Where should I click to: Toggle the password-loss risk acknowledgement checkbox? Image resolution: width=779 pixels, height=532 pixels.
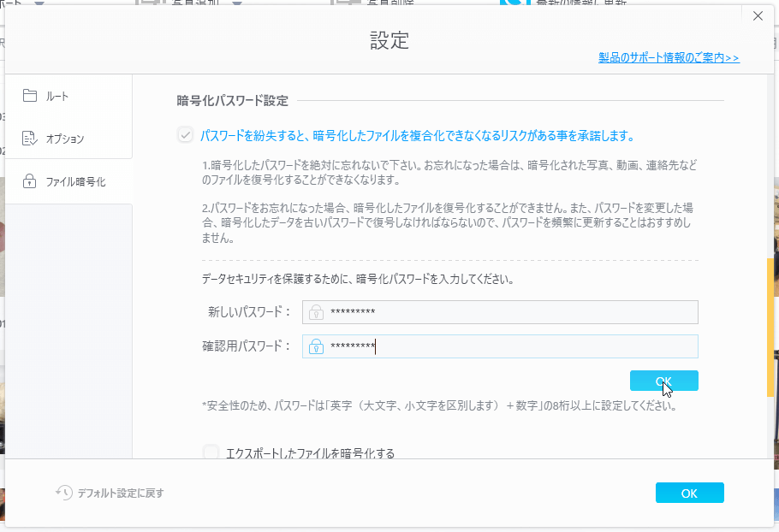(185, 135)
